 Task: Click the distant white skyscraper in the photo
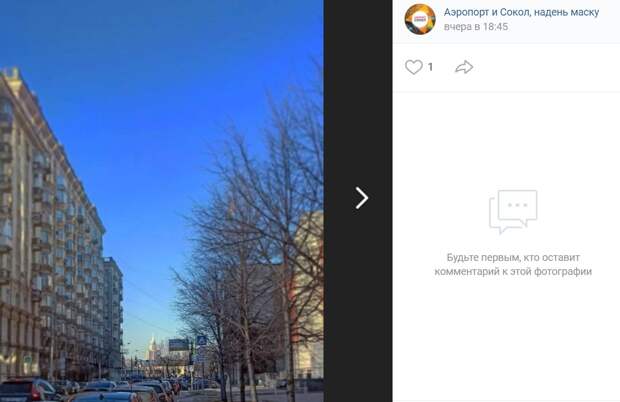[153, 348]
